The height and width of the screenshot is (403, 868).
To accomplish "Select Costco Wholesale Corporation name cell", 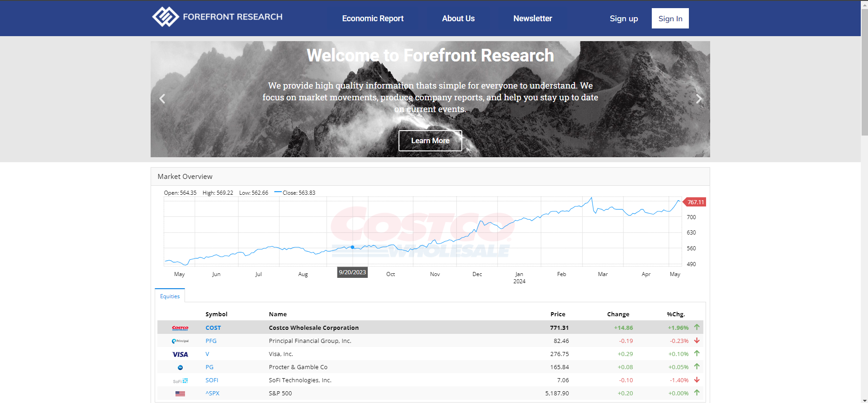I will pos(313,328).
